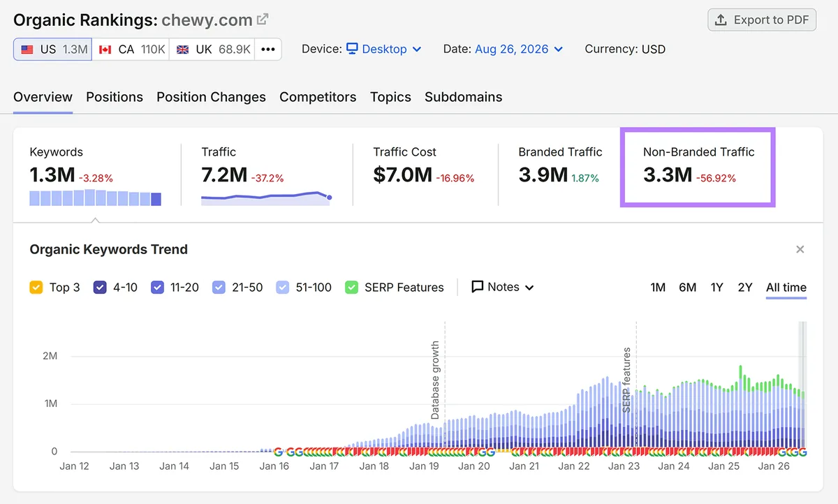The image size is (838, 504).
Task: Set chart range to 2Y
Action: click(745, 288)
